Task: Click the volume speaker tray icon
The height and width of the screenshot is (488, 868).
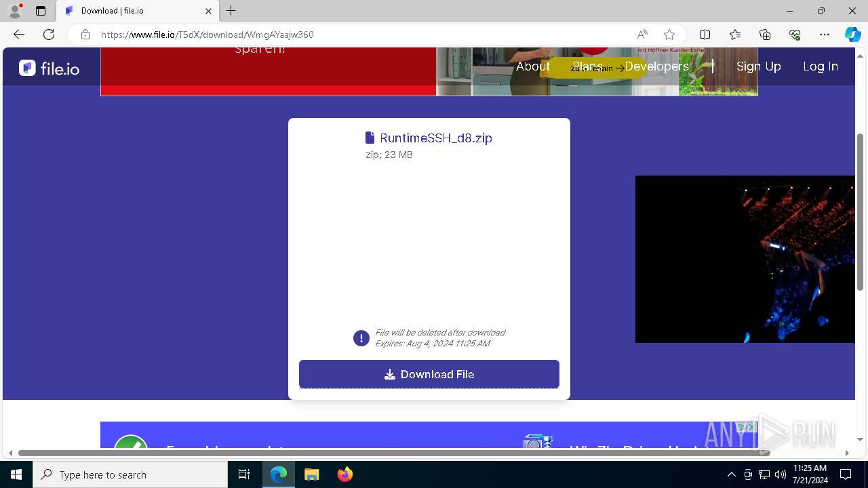Action: (x=781, y=474)
